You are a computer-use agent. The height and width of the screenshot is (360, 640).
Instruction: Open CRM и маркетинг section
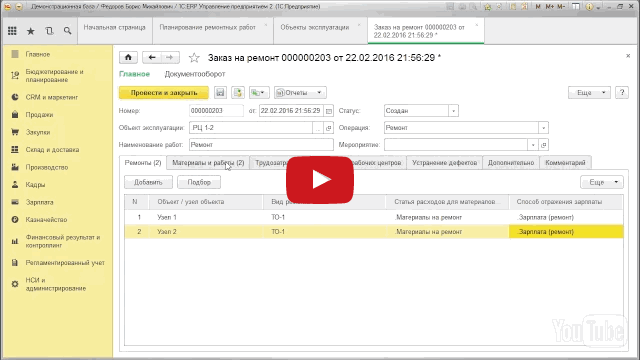[x=51, y=97]
